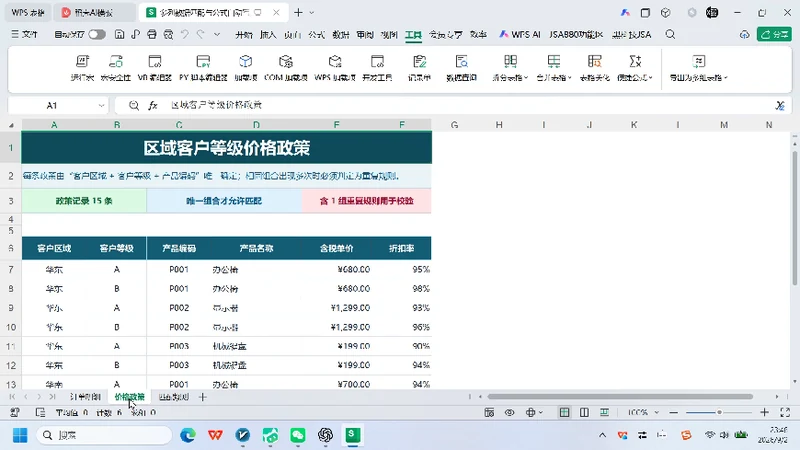Open the Name Box dropdown arrow
Image resolution: width=800 pixels, height=450 pixels.
coord(101,106)
